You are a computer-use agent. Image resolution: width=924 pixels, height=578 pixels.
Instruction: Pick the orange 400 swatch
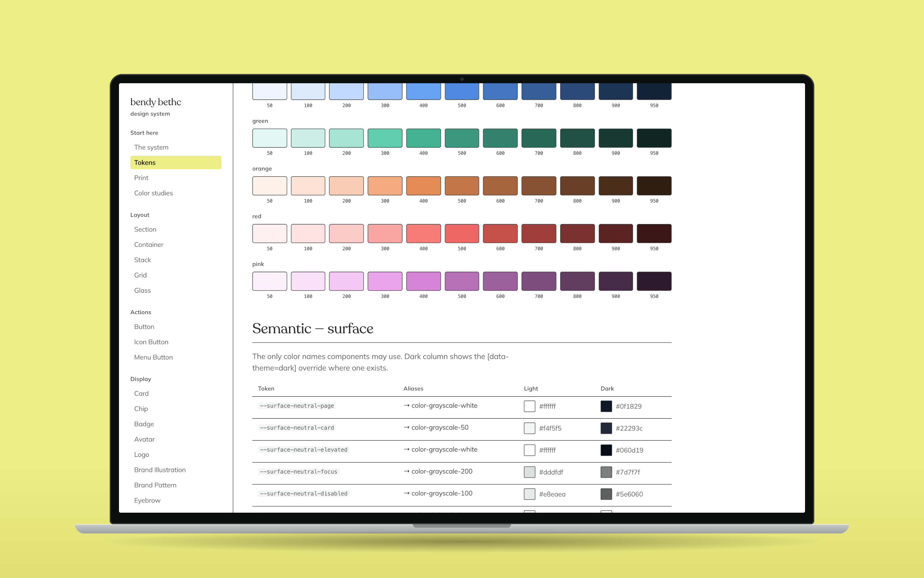pyautogui.click(x=423, y=186)
